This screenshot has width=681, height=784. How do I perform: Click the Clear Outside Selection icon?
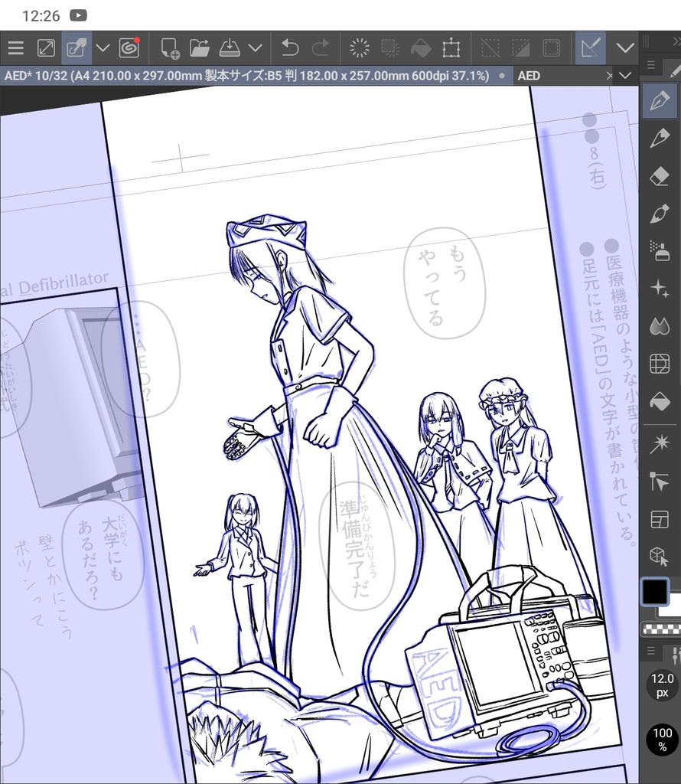tap(389, 48)
